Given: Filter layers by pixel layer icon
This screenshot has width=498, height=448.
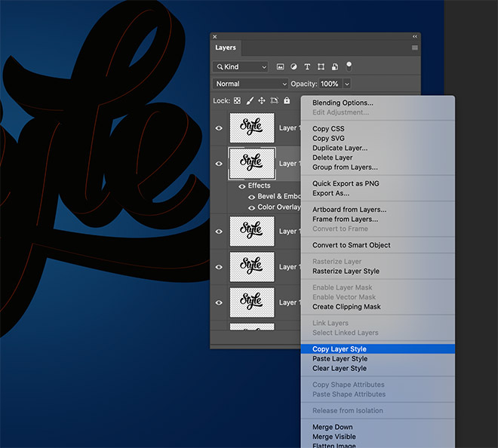Looking at the screenshot, I should click(x=281, y=67).
